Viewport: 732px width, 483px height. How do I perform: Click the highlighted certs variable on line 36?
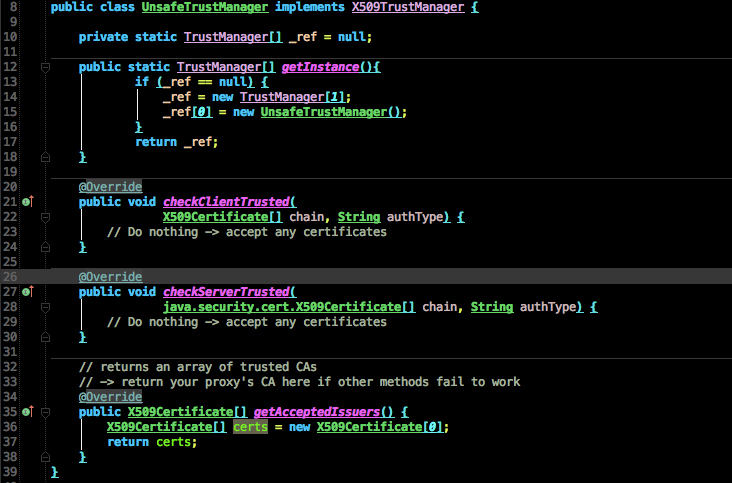pos(251,427)
